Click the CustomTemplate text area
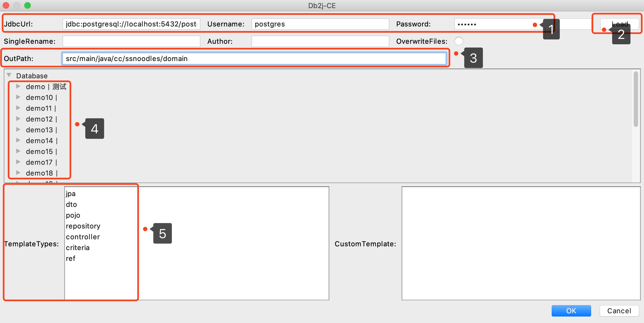The width and height of the screenshot is (644, 323). (x=521, y=243)
